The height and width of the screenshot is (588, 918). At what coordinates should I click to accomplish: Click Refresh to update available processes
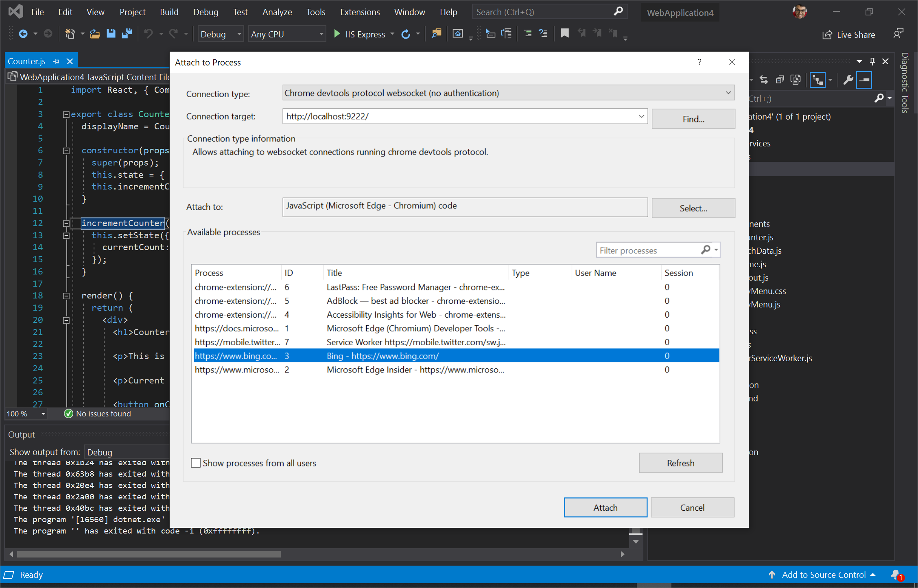point(680,462)
